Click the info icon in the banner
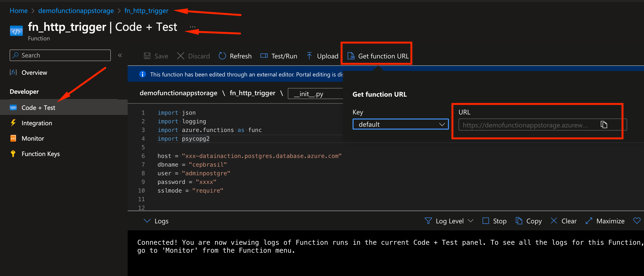Image resolution: width=644 pixels, height=276 pixels. [x=143, y=74]
